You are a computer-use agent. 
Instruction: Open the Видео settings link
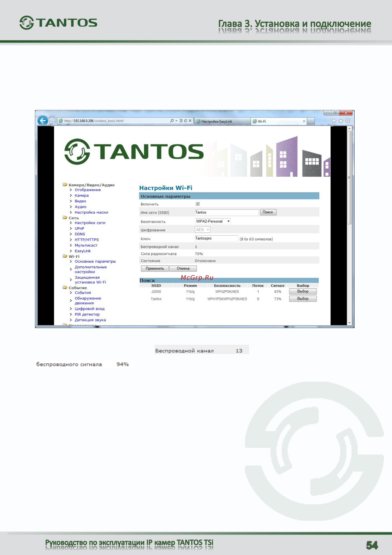point(80,201)
